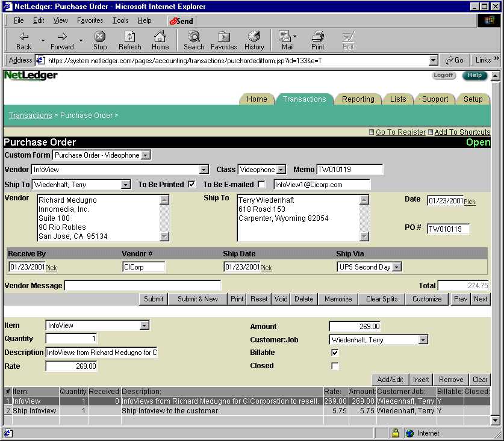
Task: Click the Ship To address box scroll down arrow
Action: tap(364, 236)
